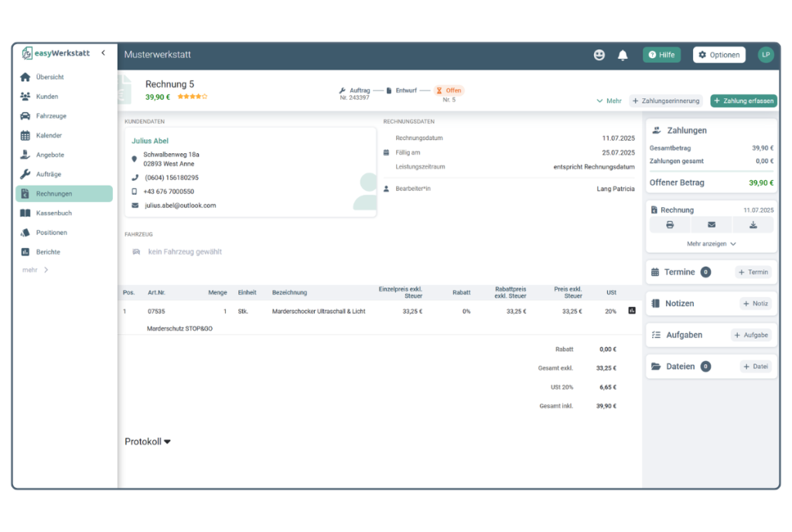Expand mehr in the sidebar
Image resolution: width=792 pixels, height=532 pixels.
(36, 270)
